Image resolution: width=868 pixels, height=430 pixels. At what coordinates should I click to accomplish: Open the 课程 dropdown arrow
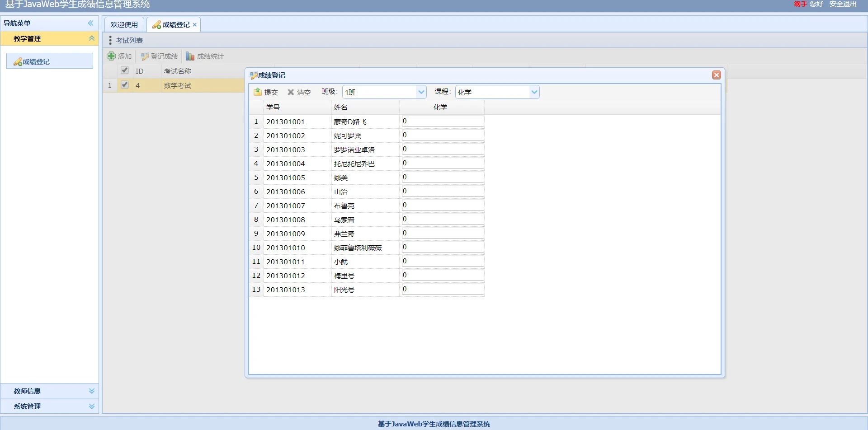(534, 92)
